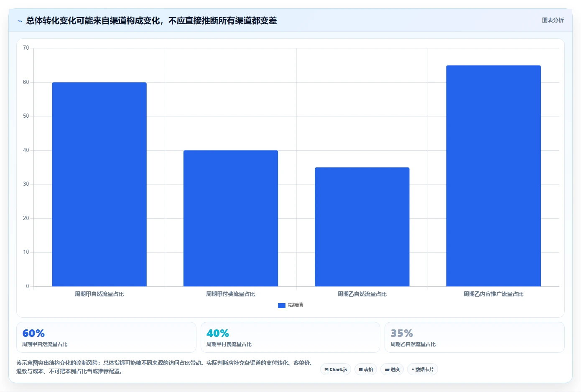Click the 周期乙内容推广流量占比 bar

tap(494, 176)
